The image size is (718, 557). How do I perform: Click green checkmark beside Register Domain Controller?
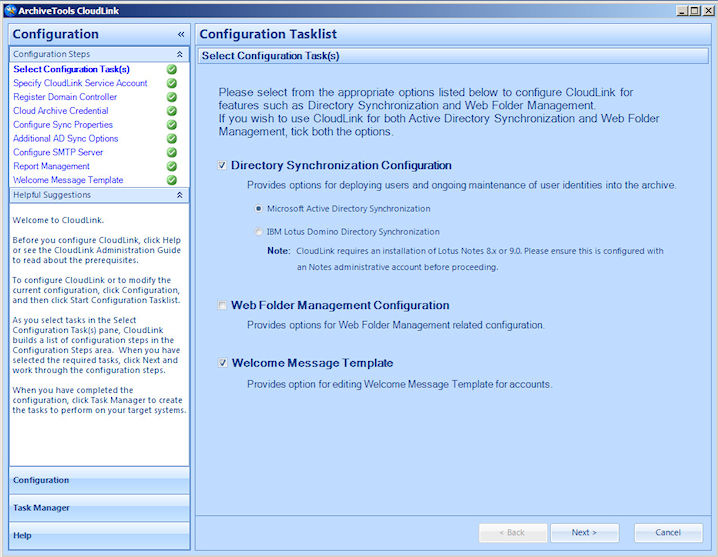tap(172, 97)
